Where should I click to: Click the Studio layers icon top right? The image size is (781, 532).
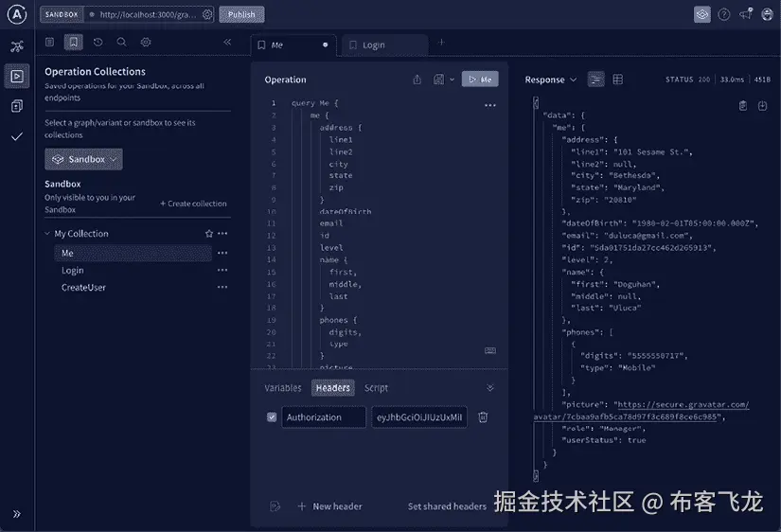pos(702,14)
